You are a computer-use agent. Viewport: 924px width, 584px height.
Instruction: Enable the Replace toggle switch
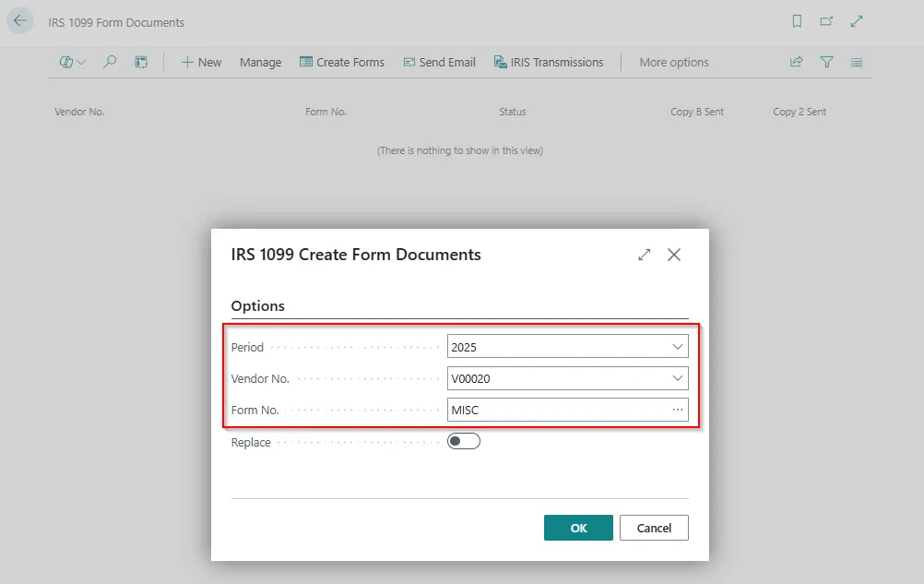point(464,442)
